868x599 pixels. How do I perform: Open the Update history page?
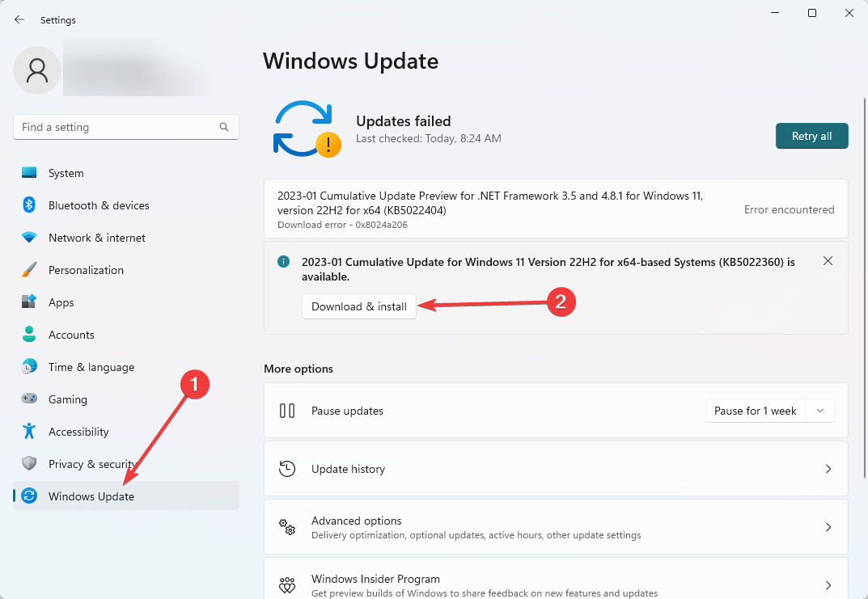[556, 469]
